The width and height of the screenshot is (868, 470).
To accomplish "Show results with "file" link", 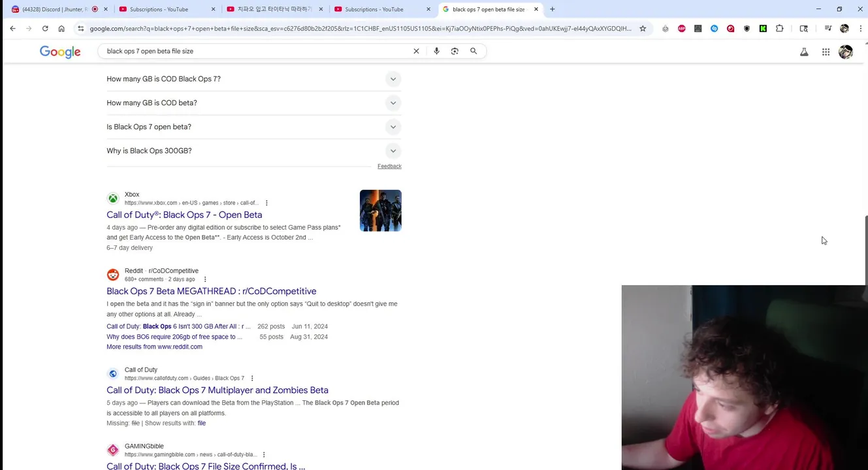I will click(x=202, y=424).
